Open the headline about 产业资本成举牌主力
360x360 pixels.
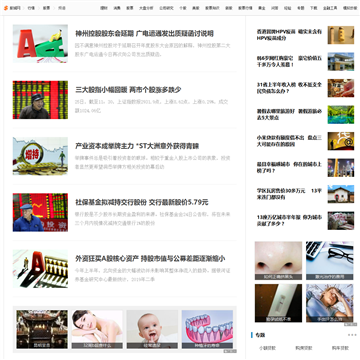(x=137, y=146)
